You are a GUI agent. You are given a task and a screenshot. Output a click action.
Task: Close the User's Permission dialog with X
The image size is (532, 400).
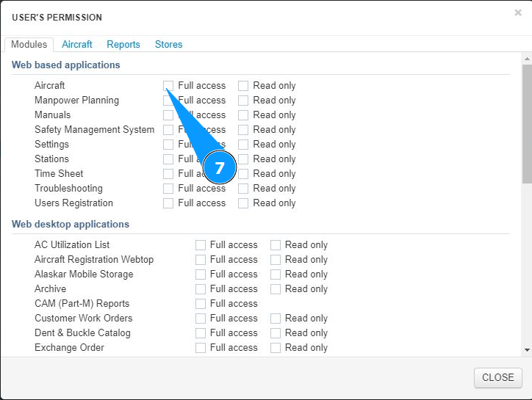pos(518,12)
